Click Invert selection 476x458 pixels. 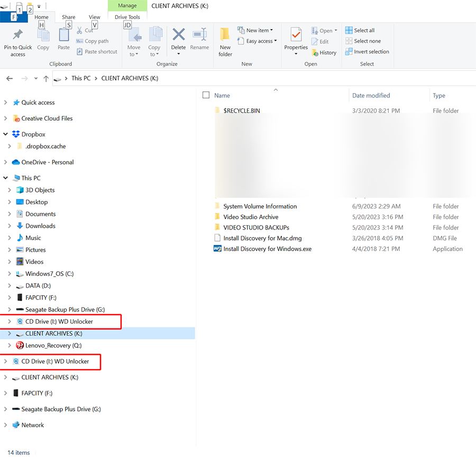368,52
